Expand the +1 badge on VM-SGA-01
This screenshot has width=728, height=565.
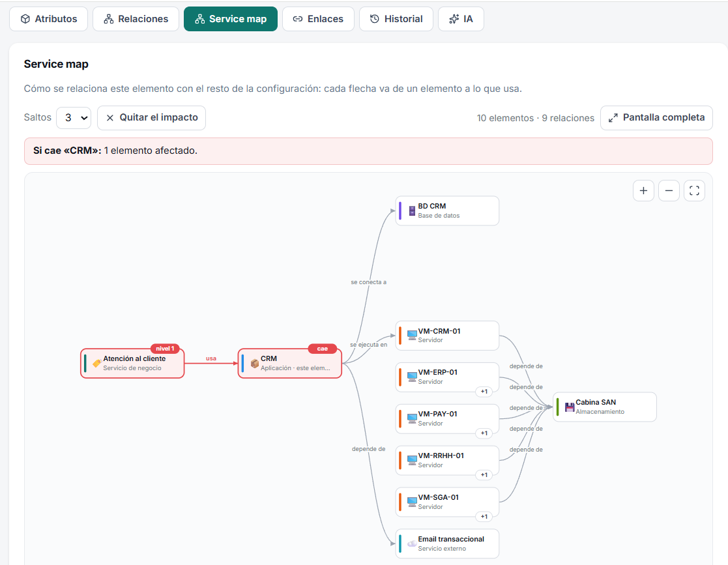click(484, 517)
